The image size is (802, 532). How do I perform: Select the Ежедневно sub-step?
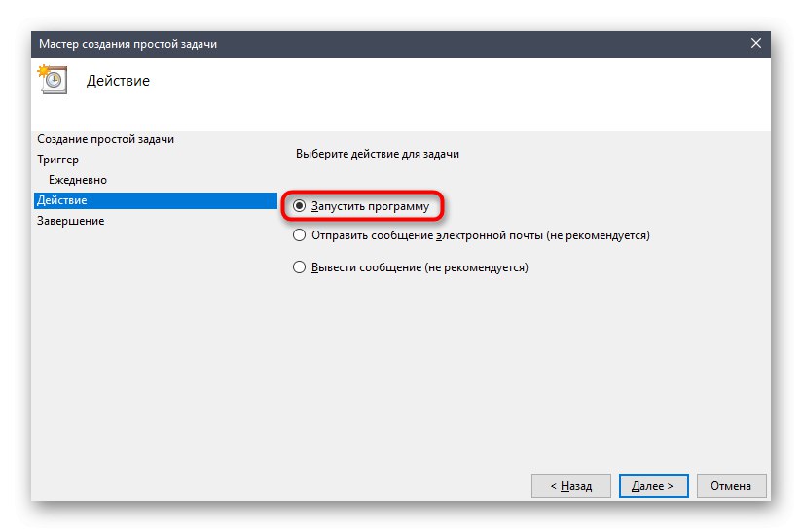pyautogui.click(x=78, y=180)
